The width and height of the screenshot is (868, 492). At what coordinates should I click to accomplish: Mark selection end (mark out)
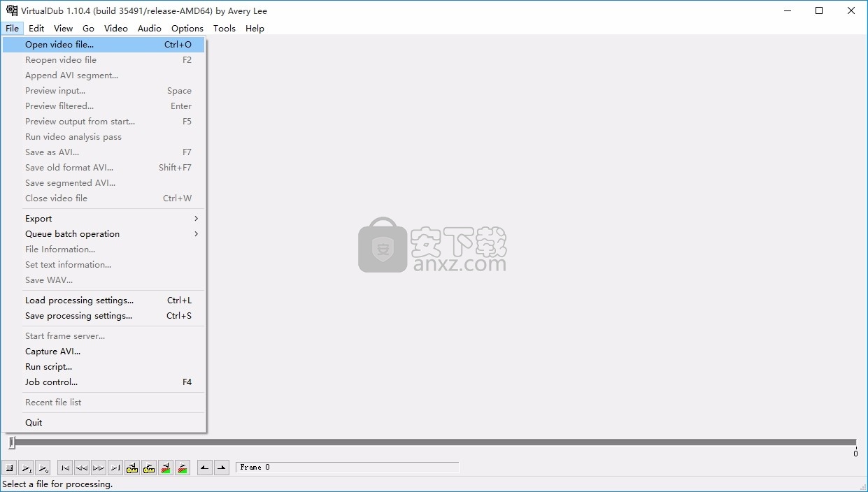pyautogui.click(x=222, y=468)
